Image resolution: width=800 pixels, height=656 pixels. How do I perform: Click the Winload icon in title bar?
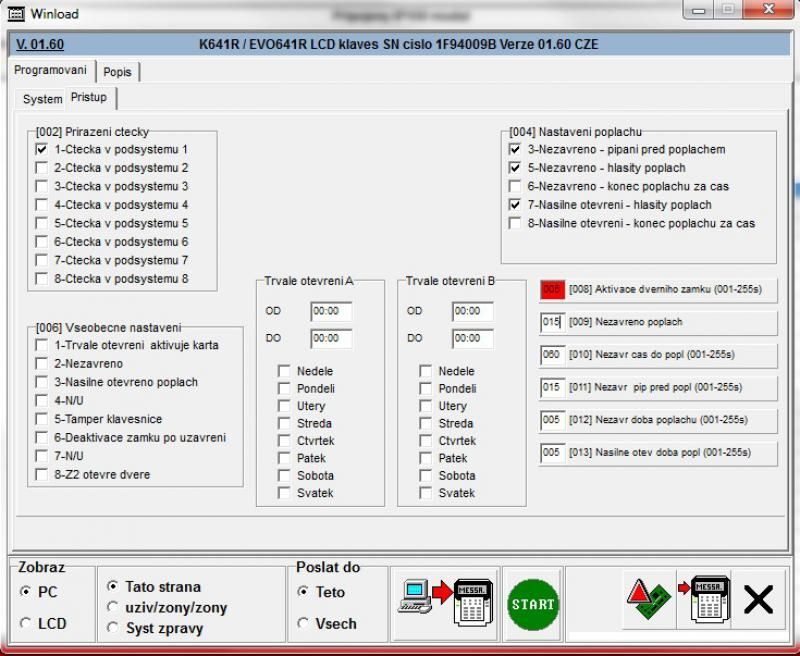16,13
